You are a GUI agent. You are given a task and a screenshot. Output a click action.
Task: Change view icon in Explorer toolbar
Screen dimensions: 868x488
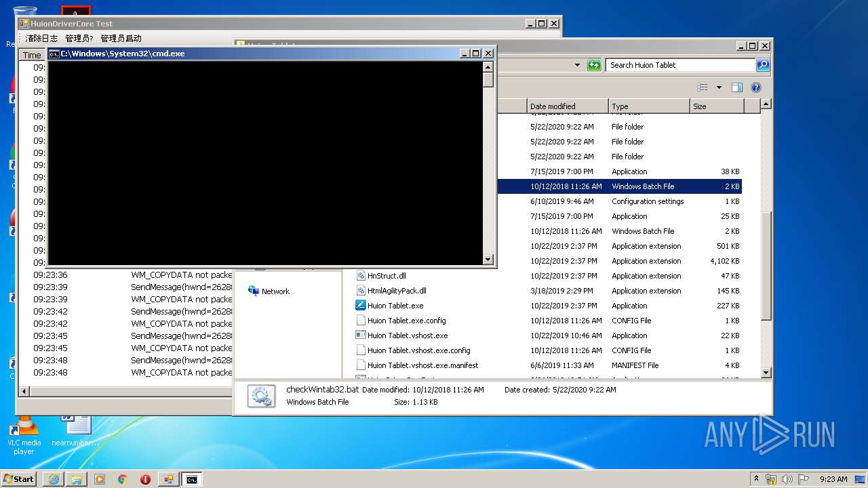click(x=703, y=87)
